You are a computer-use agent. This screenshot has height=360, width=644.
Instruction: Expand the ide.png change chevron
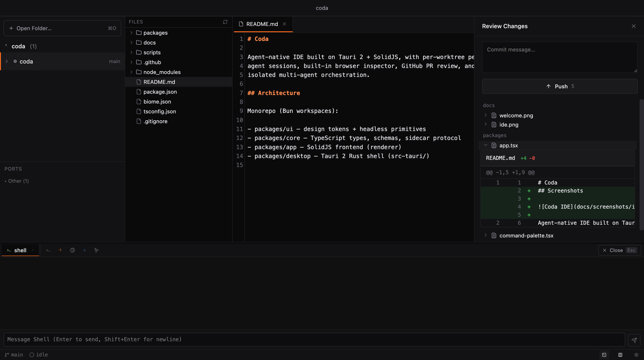(485, 124)
